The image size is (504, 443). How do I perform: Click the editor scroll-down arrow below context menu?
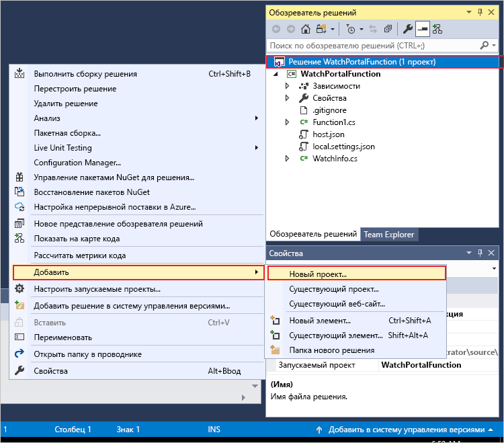coord(255,386)
